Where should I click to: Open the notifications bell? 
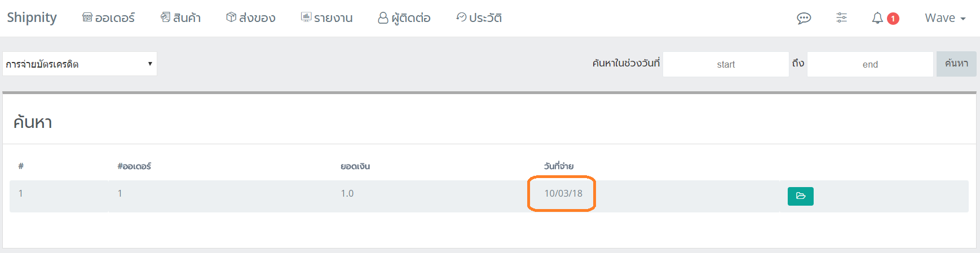877,18
